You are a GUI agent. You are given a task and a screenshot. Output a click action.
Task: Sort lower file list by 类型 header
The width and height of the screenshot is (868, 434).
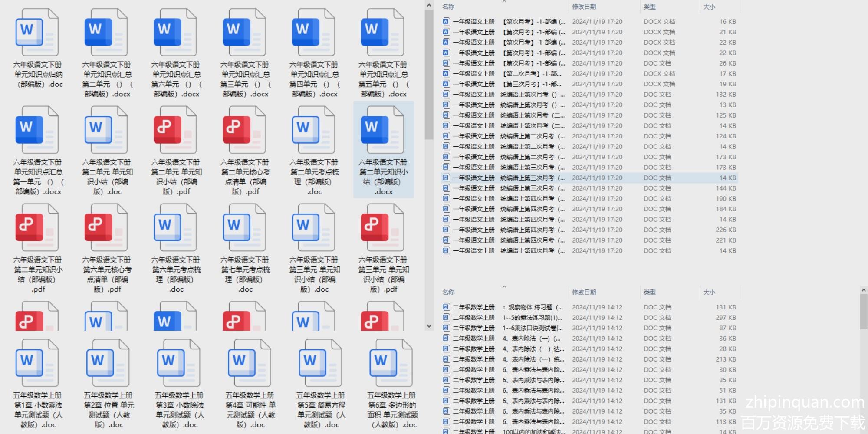pyautogui.click(x=649, y=293)
